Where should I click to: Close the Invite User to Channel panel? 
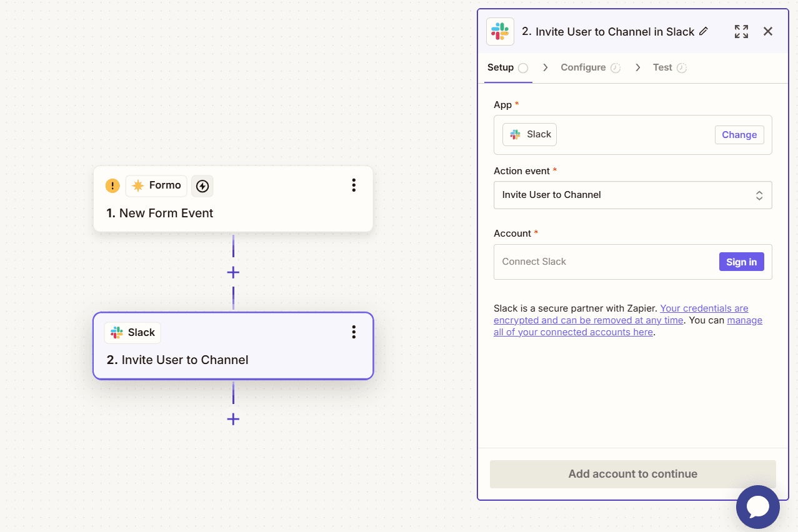click(x=768, y=31)
